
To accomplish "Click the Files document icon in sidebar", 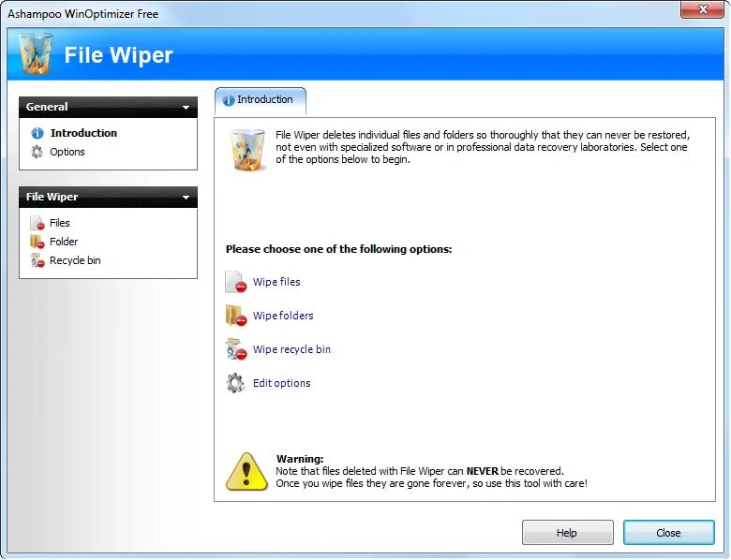I will pos(37,223).
